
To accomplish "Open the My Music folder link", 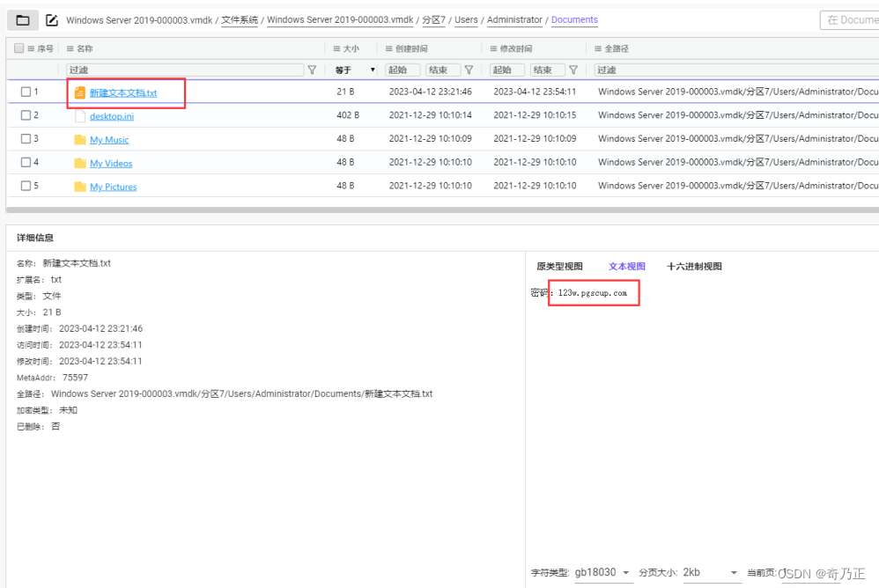I will pyautogui.click(x=109, y=140).
